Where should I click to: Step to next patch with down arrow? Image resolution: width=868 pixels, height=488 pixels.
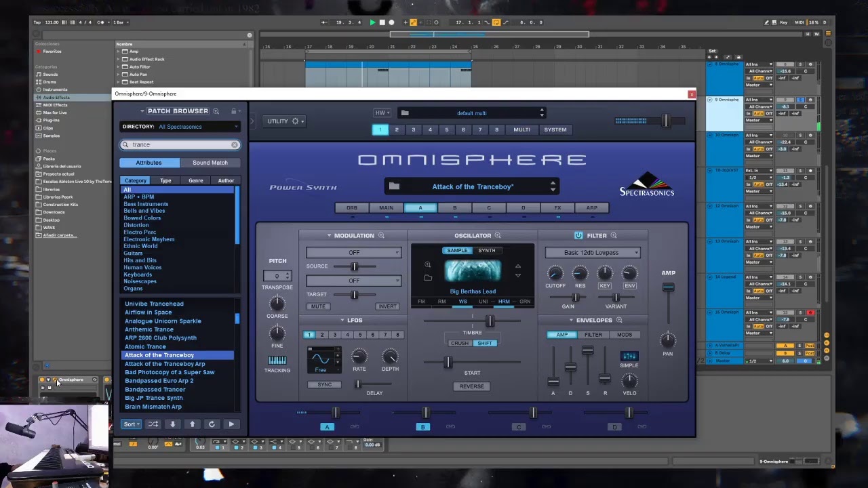tap(172, 424)
